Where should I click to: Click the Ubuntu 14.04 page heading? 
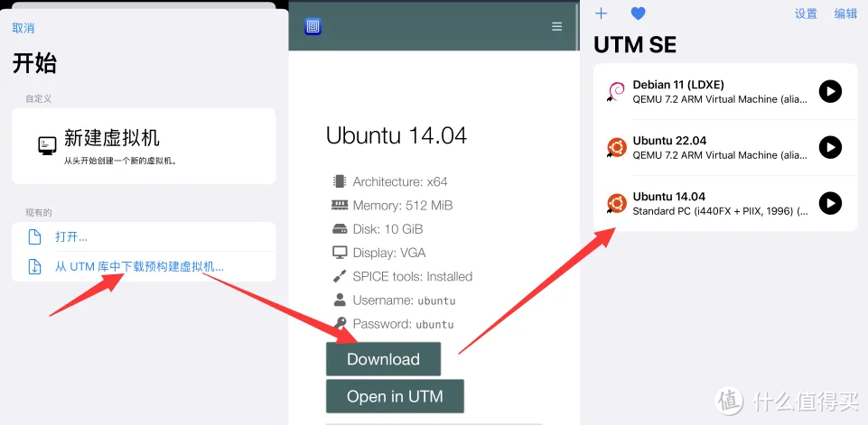(397, 135)
